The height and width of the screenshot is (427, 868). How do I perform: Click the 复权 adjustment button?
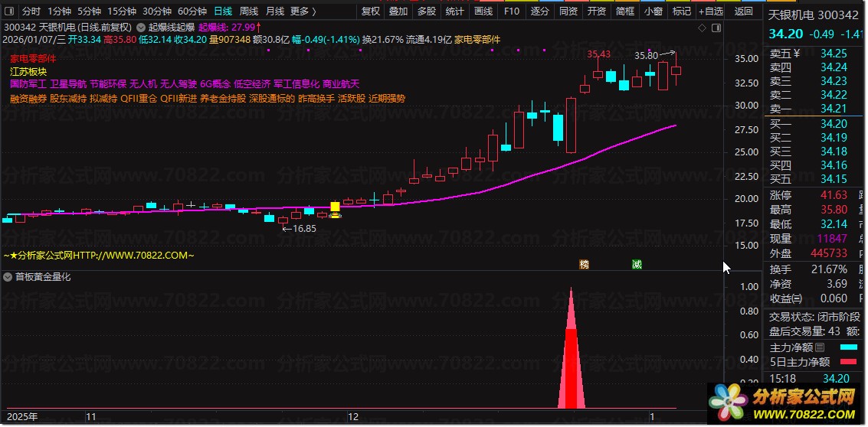click(370, 11)
